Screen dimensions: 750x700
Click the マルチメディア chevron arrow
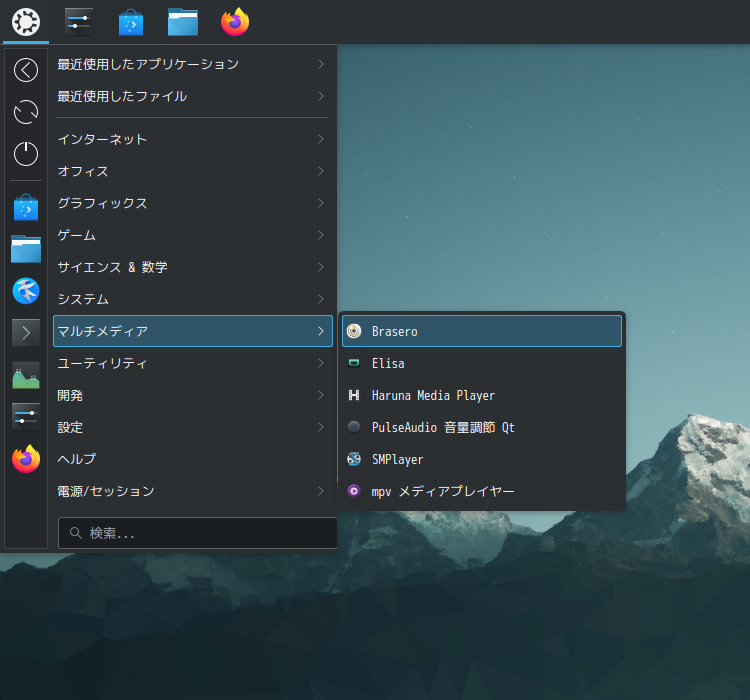321,331
